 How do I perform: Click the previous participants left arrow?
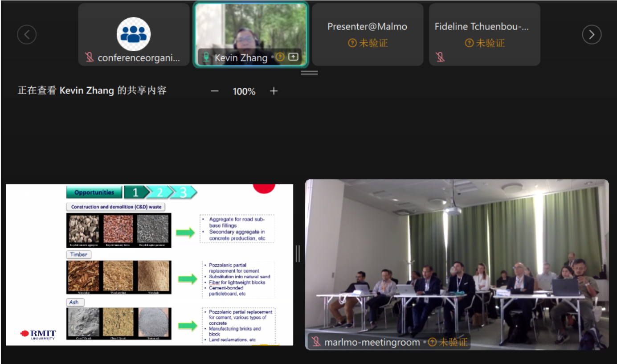tap(27, 34)
